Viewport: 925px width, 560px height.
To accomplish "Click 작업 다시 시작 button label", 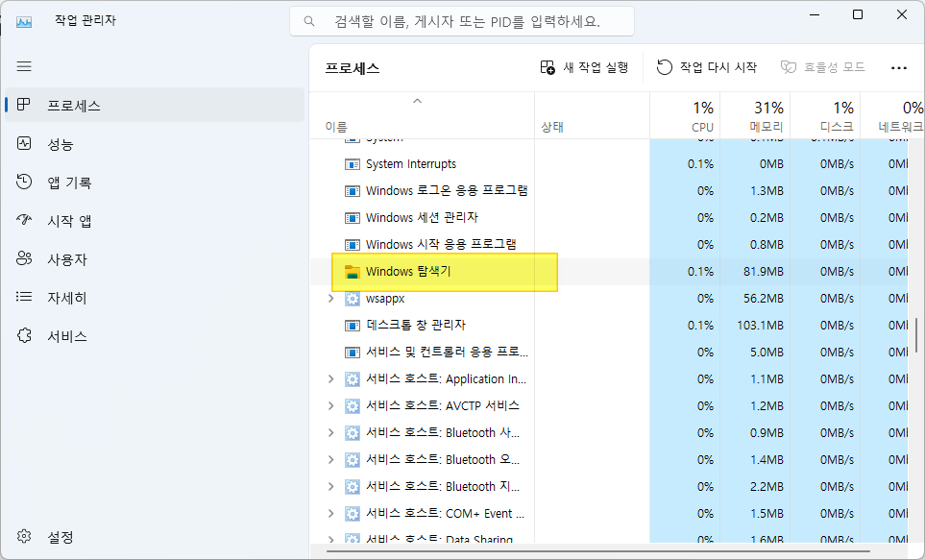I will [x=718, y=67].
